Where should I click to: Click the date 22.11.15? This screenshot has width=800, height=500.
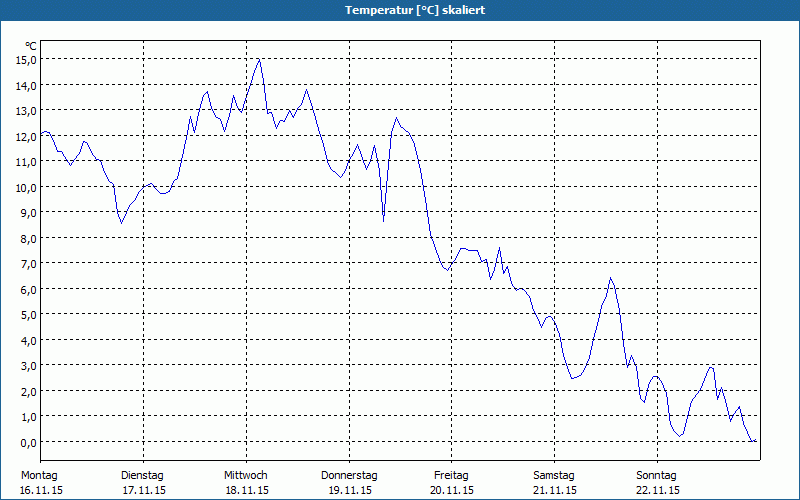click(658, 490)
